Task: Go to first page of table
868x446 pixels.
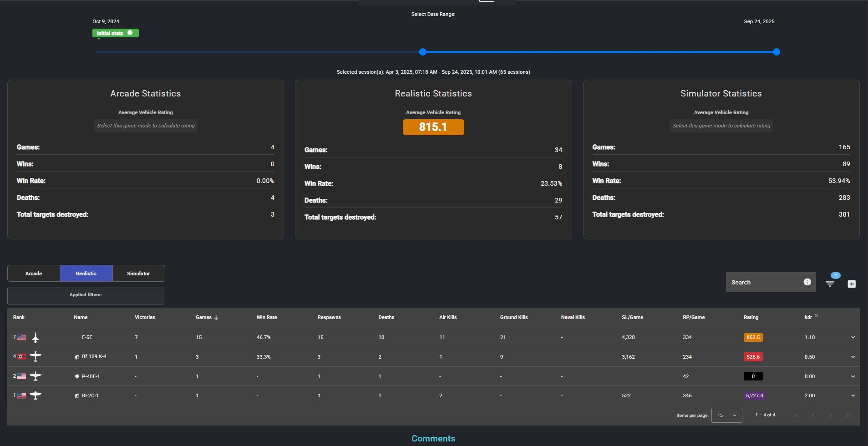Action: pyautogui.click(x=796, y=415)
